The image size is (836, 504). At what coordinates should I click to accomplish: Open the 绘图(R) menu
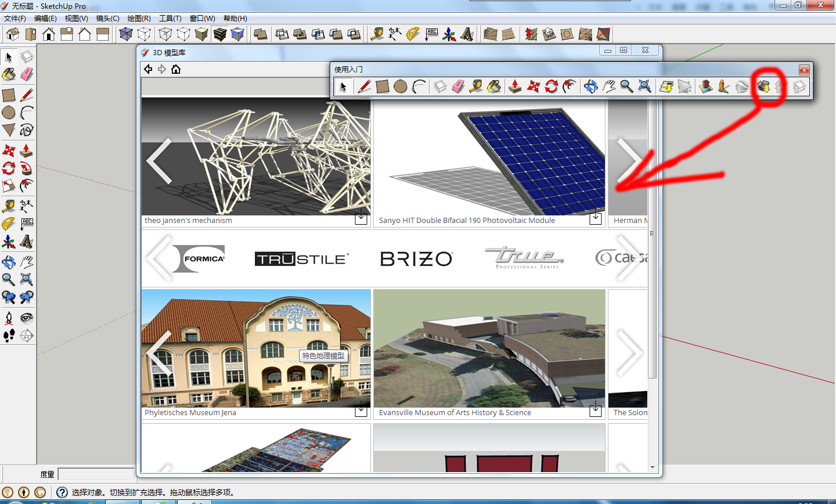point(139,19)
